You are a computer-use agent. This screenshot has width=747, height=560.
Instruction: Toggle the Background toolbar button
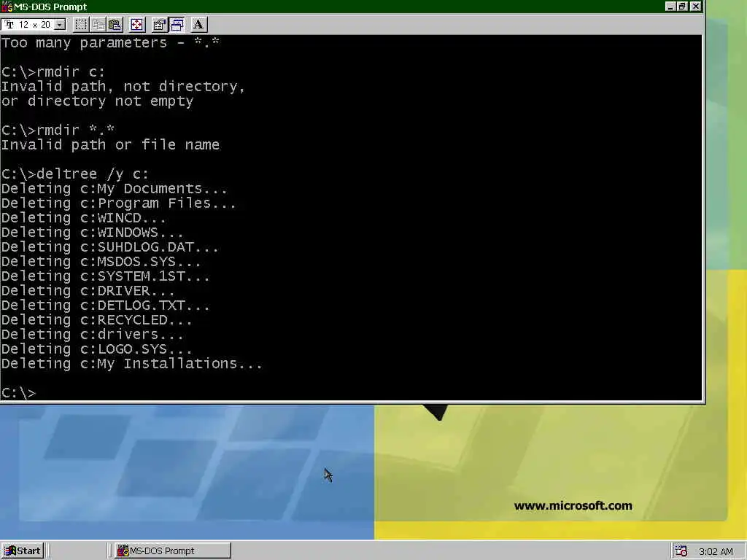pos(177,24)
